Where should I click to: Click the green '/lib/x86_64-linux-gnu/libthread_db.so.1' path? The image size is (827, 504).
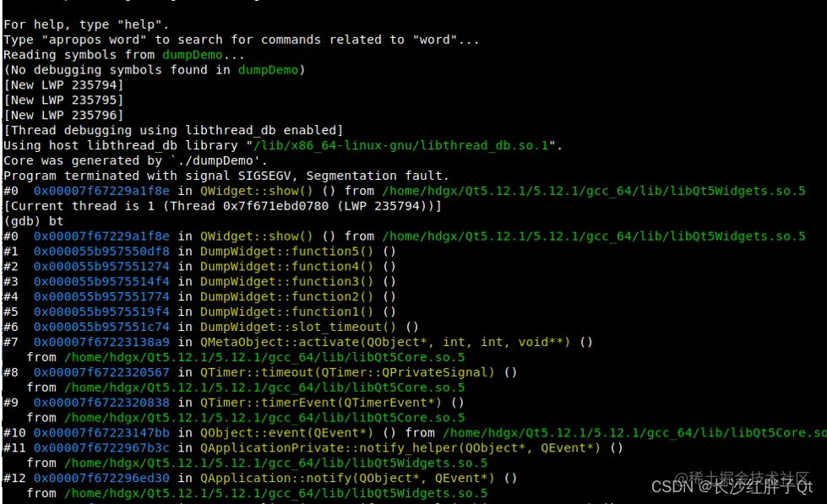click(401, 145)
